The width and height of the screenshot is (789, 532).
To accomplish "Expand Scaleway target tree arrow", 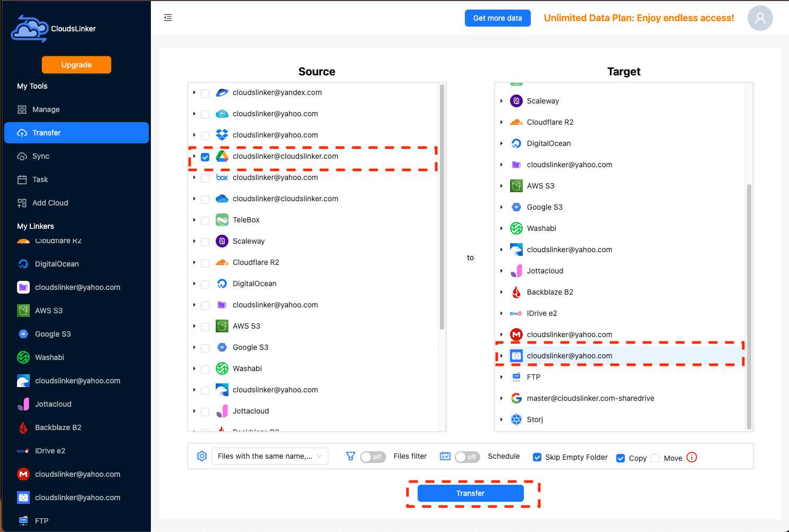I will (x=501, y=101).
